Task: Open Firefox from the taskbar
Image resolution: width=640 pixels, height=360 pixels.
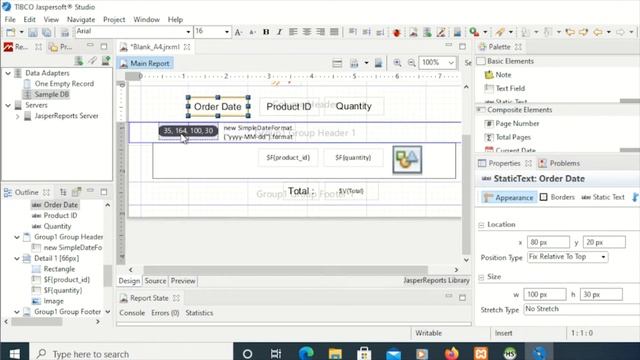Action: (x=451, y=353)
